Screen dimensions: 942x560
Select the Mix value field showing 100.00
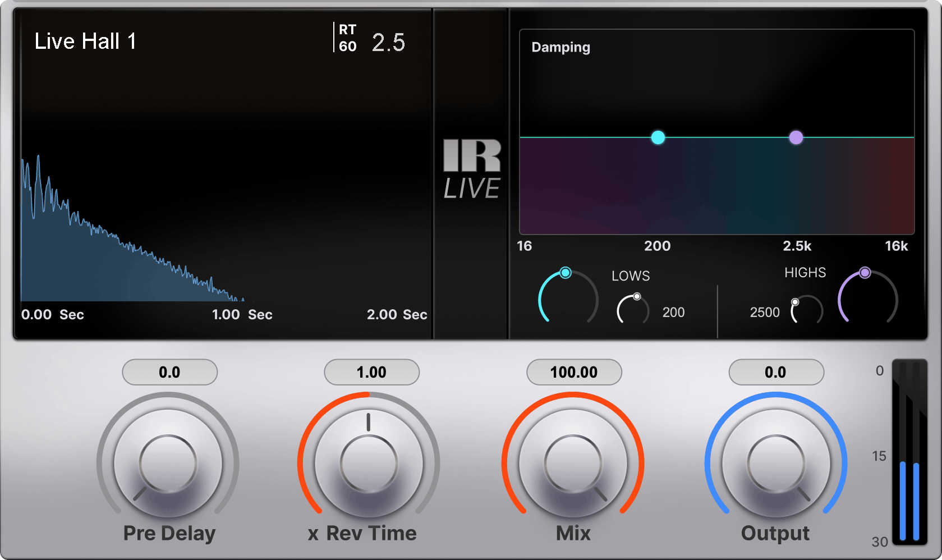tap(573, 372)
